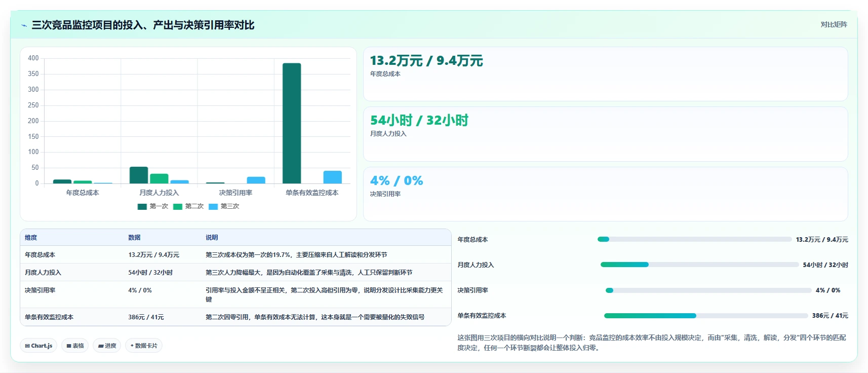This screenshot has width=868, height=373.
Task: Click the 月度人力投入 first-run dark green bar
Action: coord(139,175)
